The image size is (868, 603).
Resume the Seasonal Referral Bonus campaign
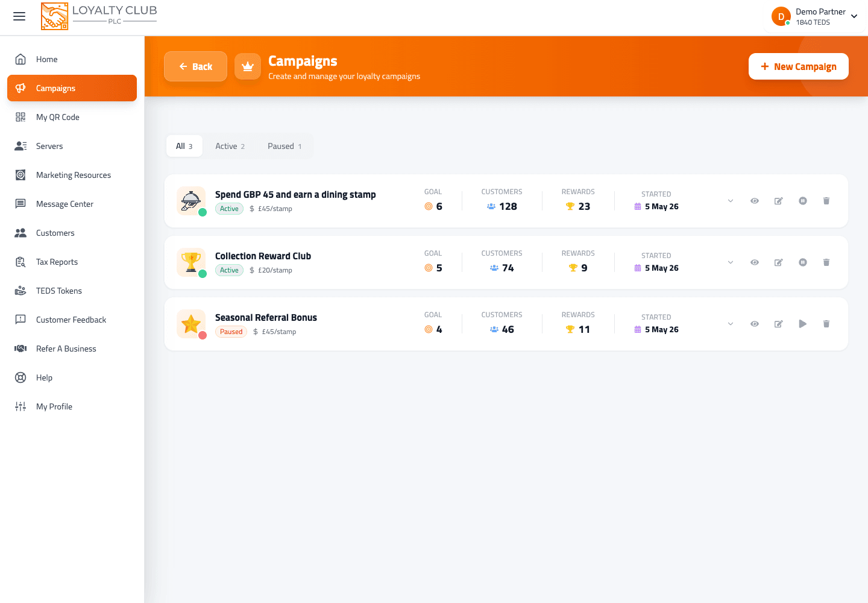tap(803, 324)
